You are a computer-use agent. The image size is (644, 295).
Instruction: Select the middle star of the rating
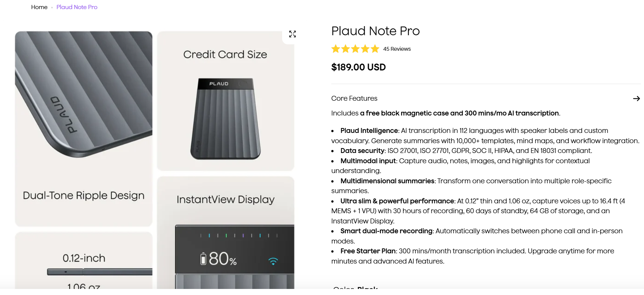coord(355,48)
